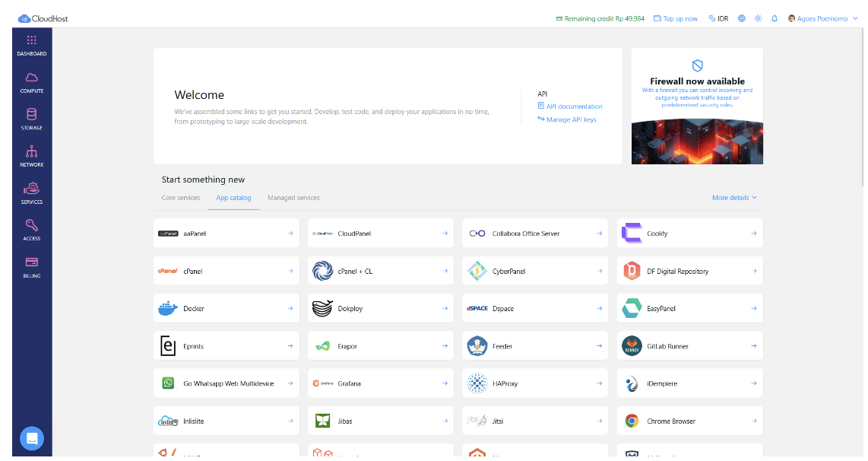Click the Coolify app icon
The height and width of the screenshot is (461, 868).
pos(632,234)
